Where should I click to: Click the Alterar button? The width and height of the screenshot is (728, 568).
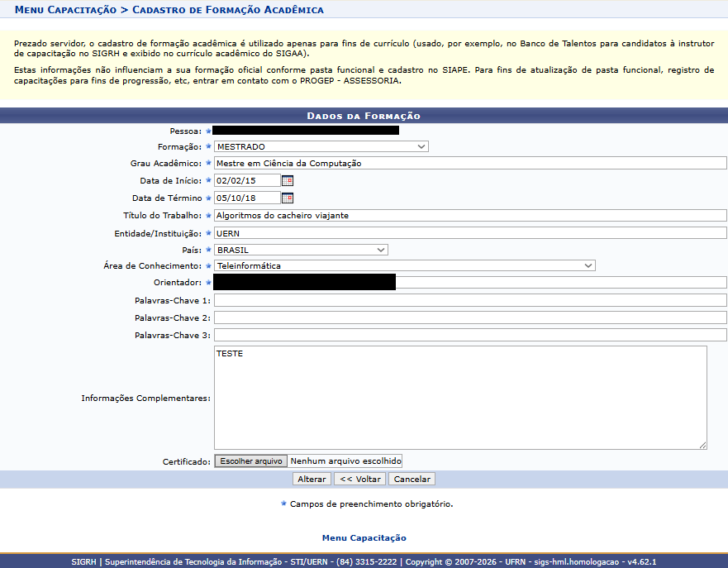click(x=312, y=480)
